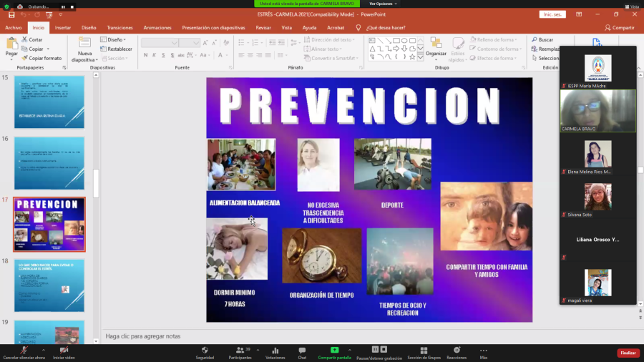Click Compartir button in PowerPoint

(x=619, y=28)
